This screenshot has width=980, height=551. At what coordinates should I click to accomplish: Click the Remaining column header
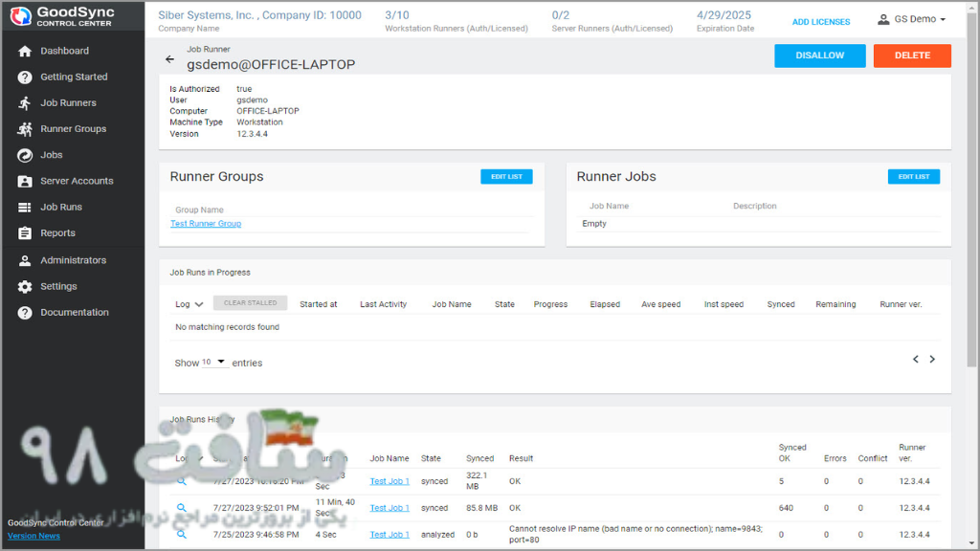tap(835, 305)
